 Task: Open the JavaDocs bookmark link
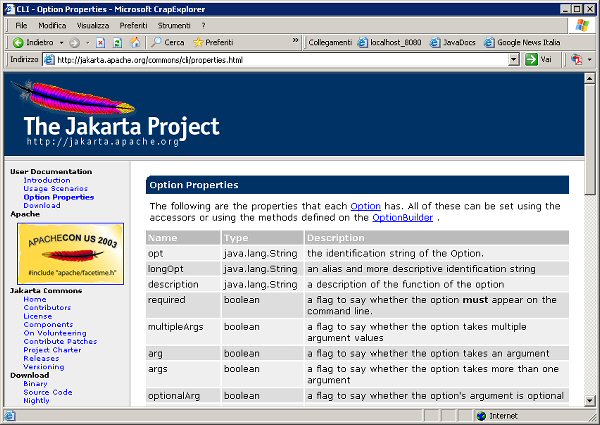click(453, 42)
